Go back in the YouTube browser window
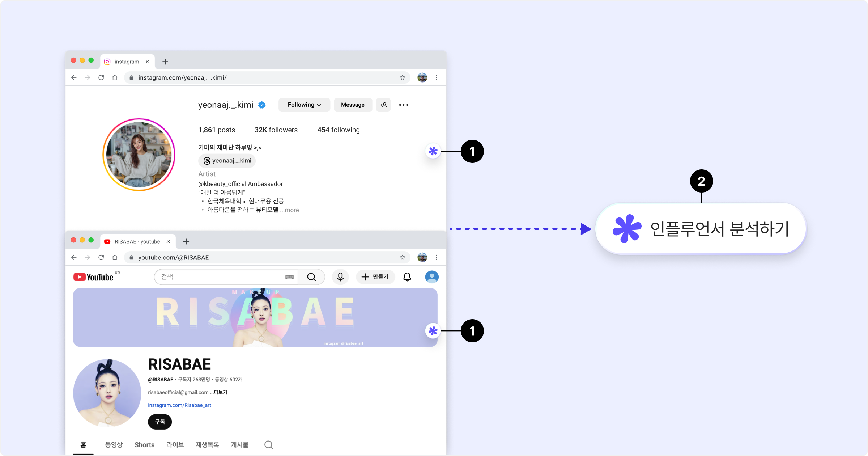Image resolution: width=868 pixels, height=456 pixels. click(74, 257)
